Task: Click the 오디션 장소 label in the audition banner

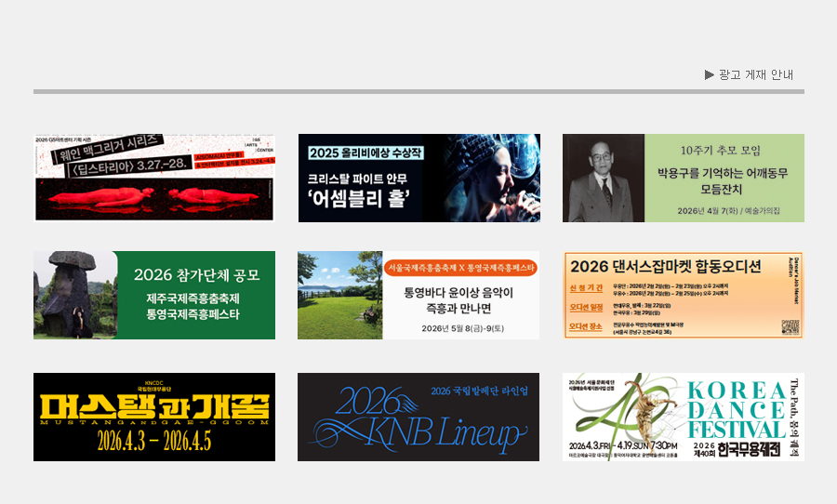Action: 585,326
